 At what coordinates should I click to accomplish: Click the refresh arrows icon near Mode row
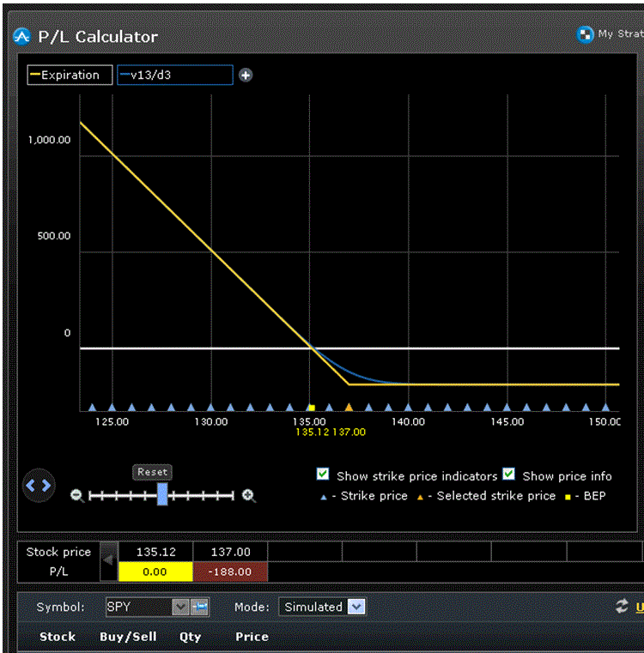[x=622, y=607]
